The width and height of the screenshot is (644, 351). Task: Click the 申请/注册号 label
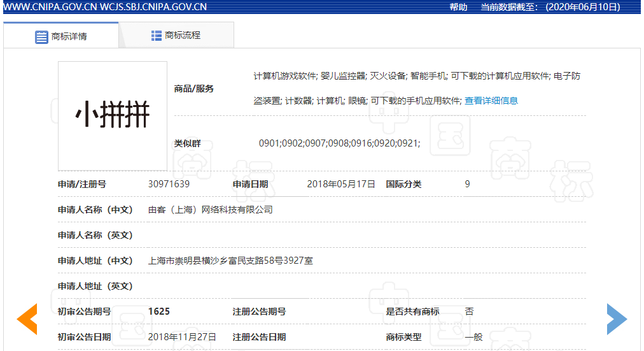[x=81, y=184]
